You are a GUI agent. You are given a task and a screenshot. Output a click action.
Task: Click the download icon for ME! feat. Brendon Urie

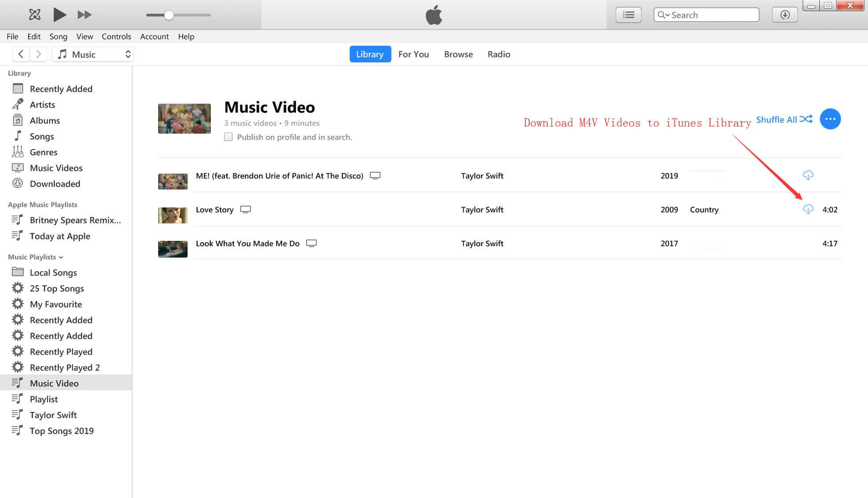808,175
